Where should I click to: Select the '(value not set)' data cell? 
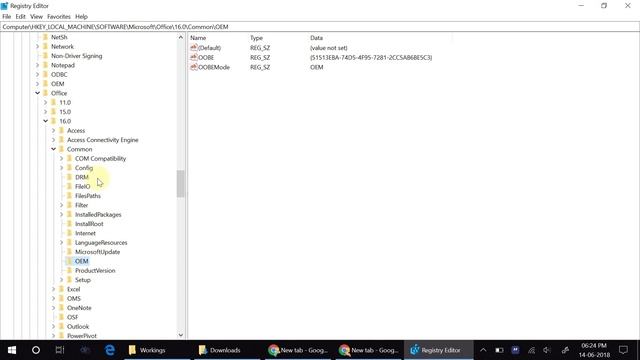(x=329, y=48)
